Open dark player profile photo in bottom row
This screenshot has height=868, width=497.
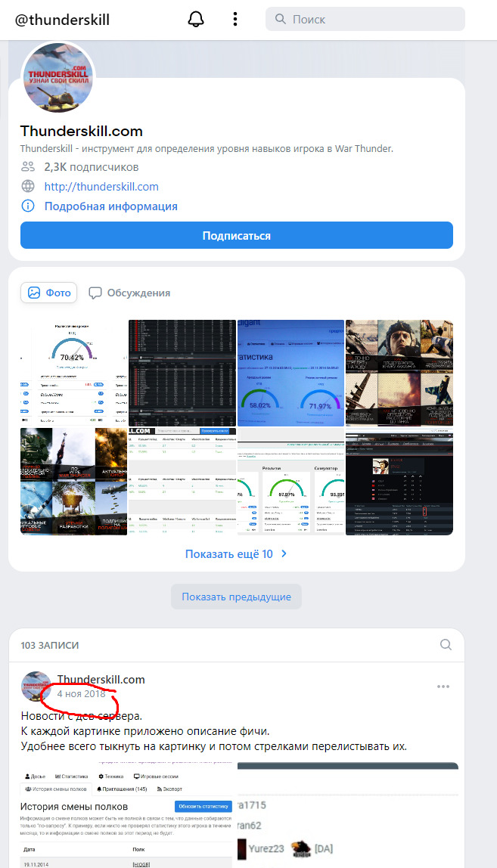[399, 482]
